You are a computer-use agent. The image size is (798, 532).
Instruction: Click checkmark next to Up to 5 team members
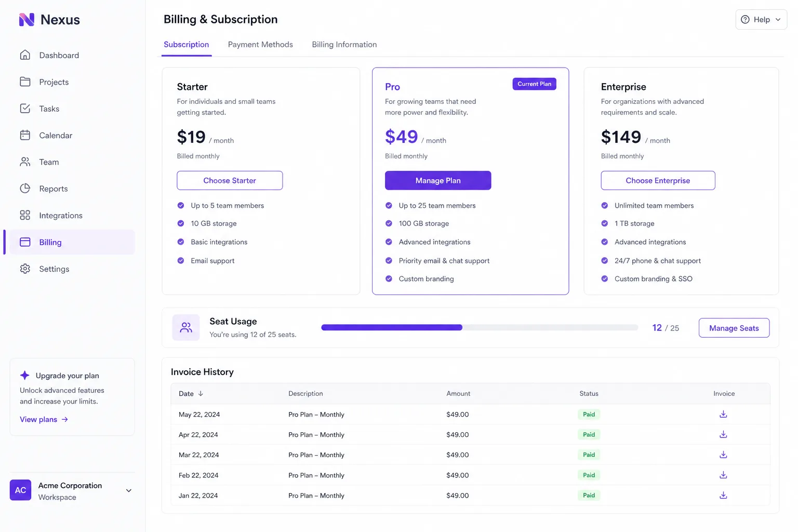pos(181,205)
